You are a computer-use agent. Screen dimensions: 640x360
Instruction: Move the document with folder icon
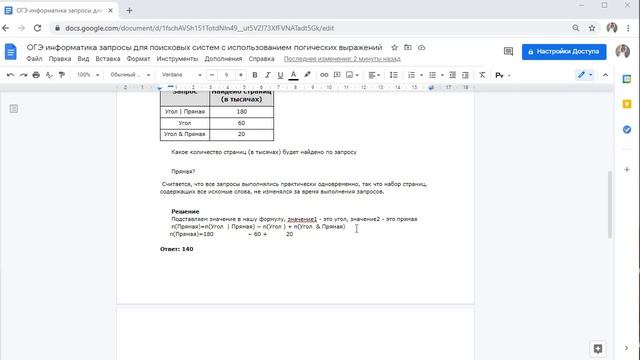408,47
